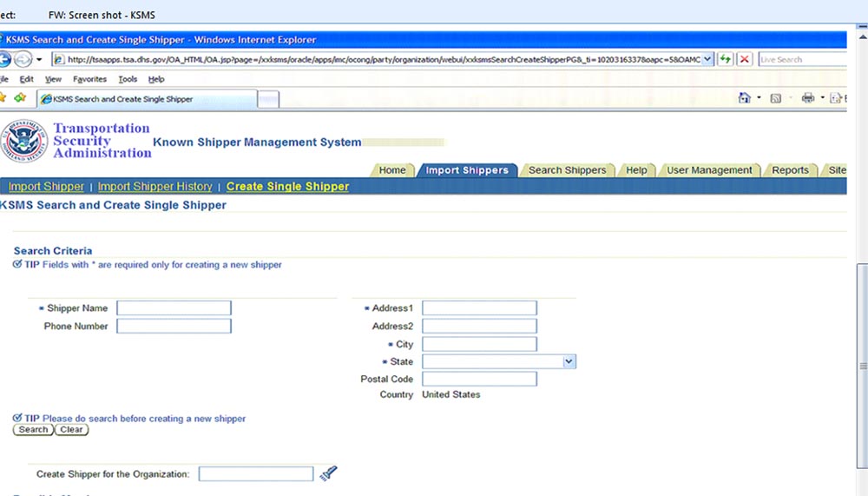This screenshot has height=496, width=868.
Task: Open the recent pages dropdown arrow
Action: 39,59
